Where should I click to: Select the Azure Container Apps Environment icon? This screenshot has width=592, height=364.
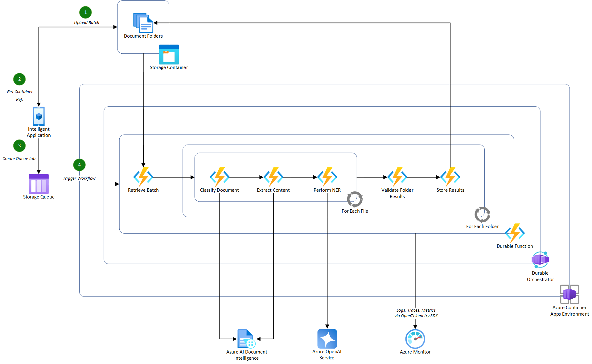tap(569, 294)
